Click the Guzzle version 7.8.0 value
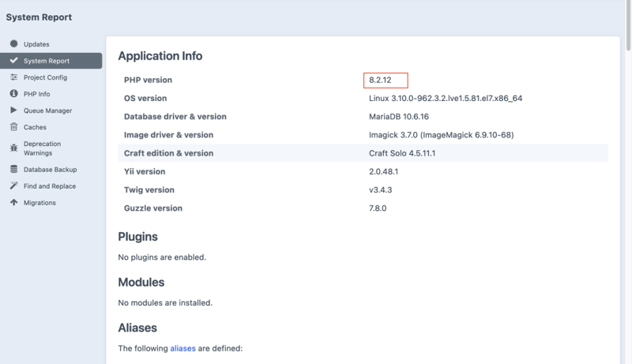Image resolution: width=632 pixels, height=364 pixels. coord(378,208)
